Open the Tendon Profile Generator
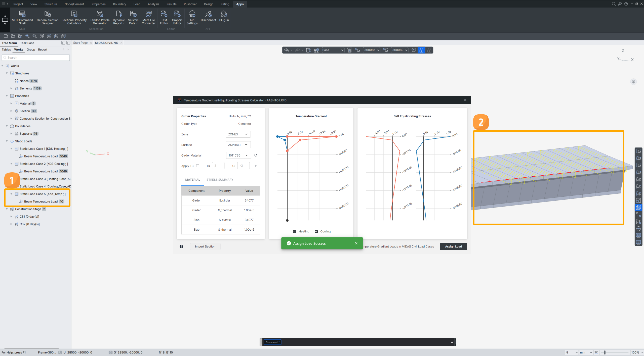 pos(100,17)
